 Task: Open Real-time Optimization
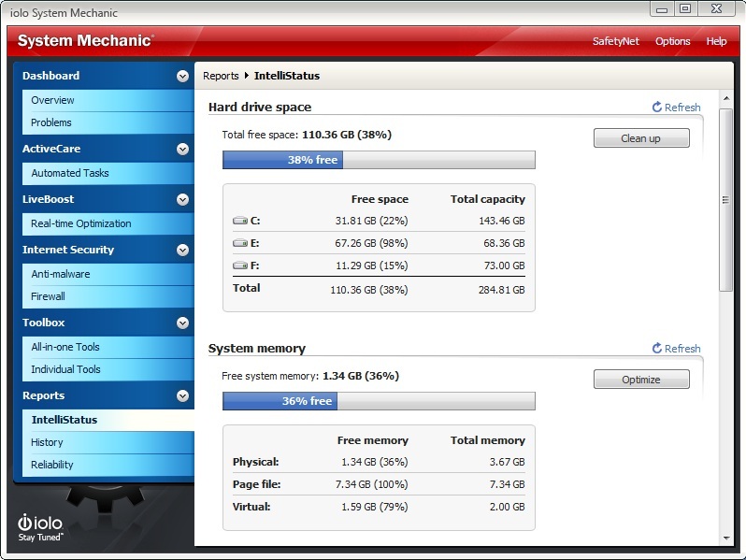(108, 223)
